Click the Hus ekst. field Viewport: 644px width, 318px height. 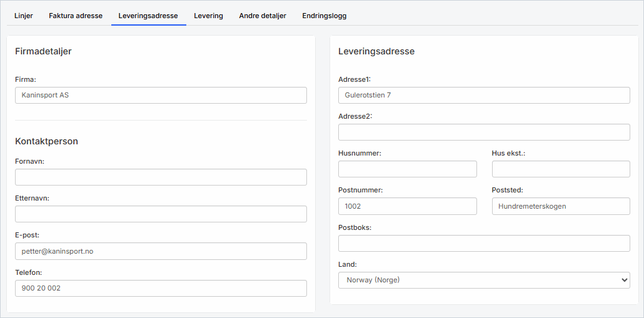pyautogui.click(x=561, y=169)
